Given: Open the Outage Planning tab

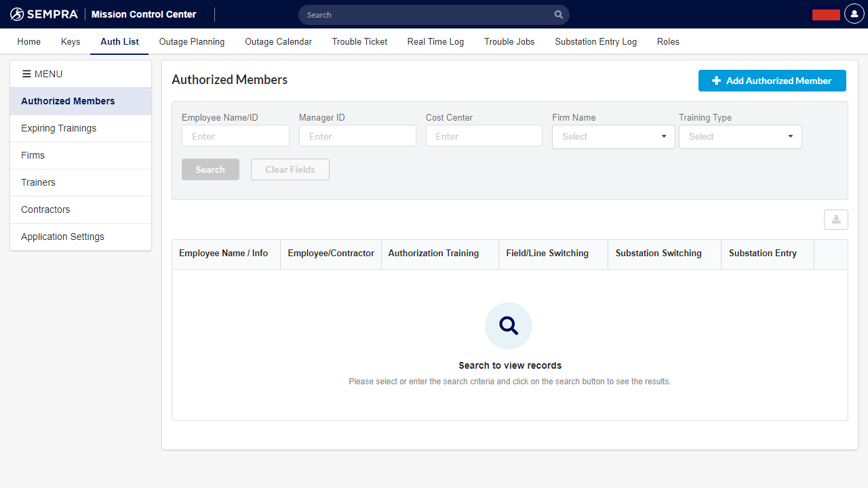Looking at the screenshot, I should click(191, 41).
